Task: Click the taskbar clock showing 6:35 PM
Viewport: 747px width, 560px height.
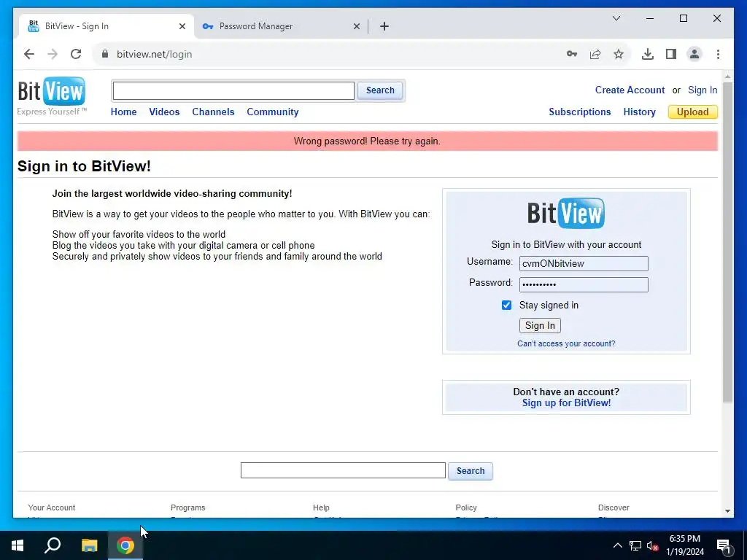Action: (x=684, y=545)
